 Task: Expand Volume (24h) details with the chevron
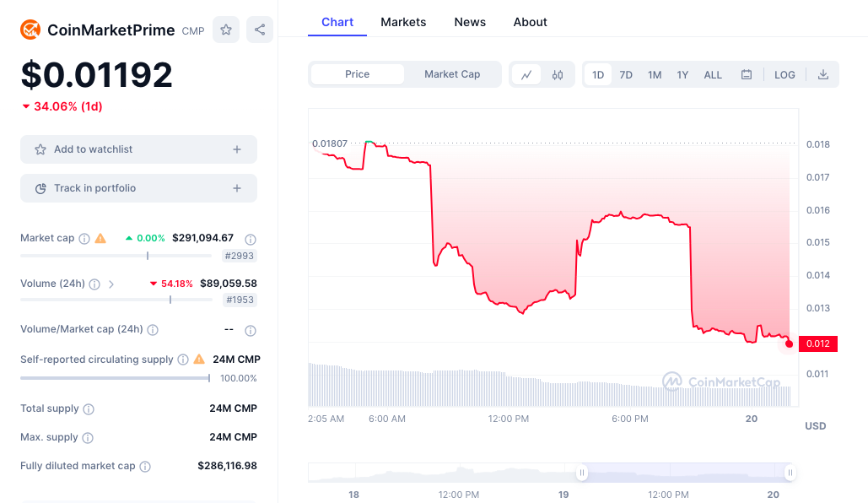point(111,284)
